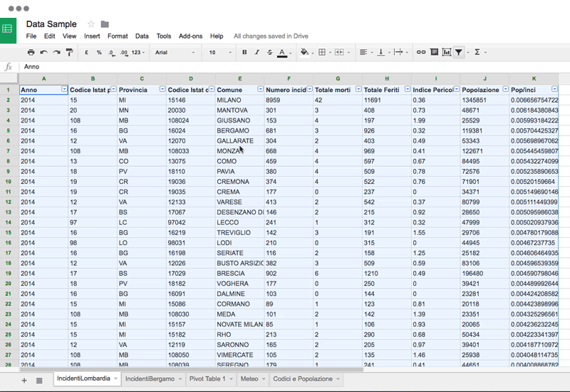The height and width of the screenshot is (392, 570).
Task: Open the filter dropdown on Provincia column
Action: (x=162, y=89)
